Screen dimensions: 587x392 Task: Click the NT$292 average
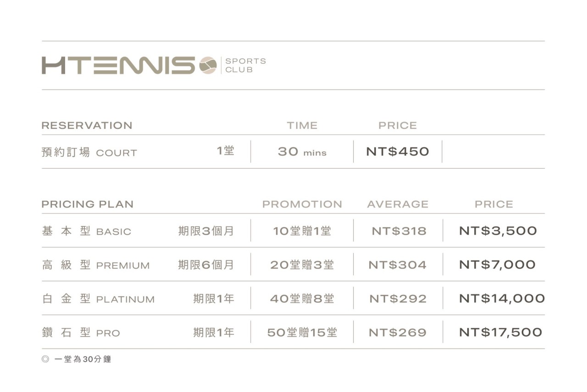(398, 299)
